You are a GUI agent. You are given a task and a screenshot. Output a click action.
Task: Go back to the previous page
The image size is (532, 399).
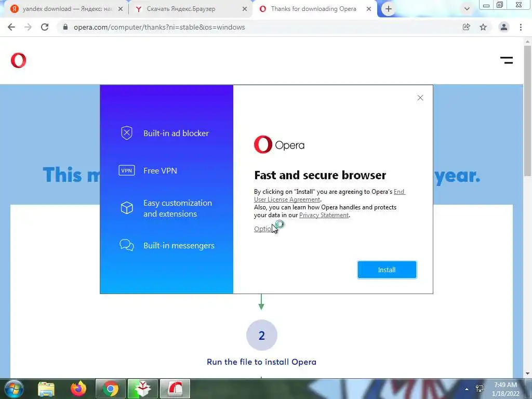tap(11, 27)
